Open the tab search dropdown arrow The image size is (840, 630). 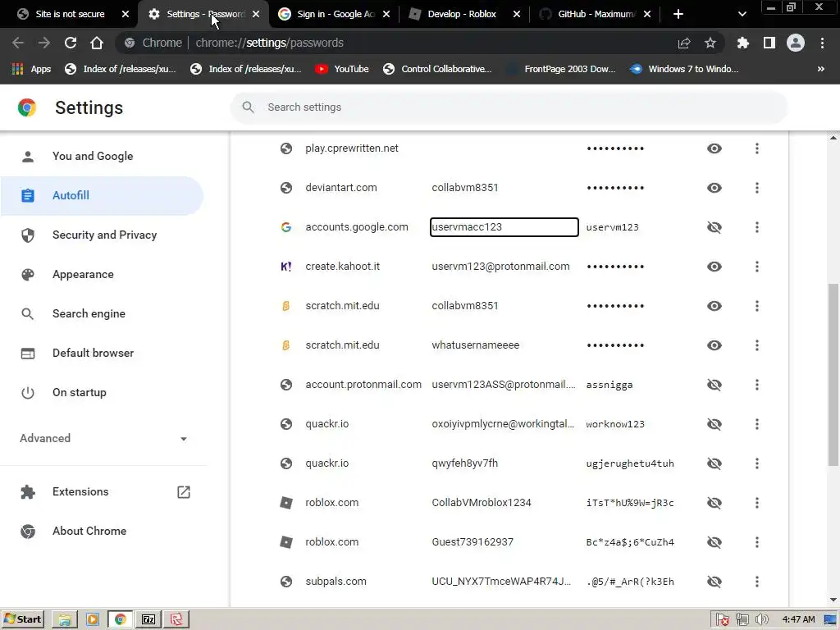coord(742,14)
